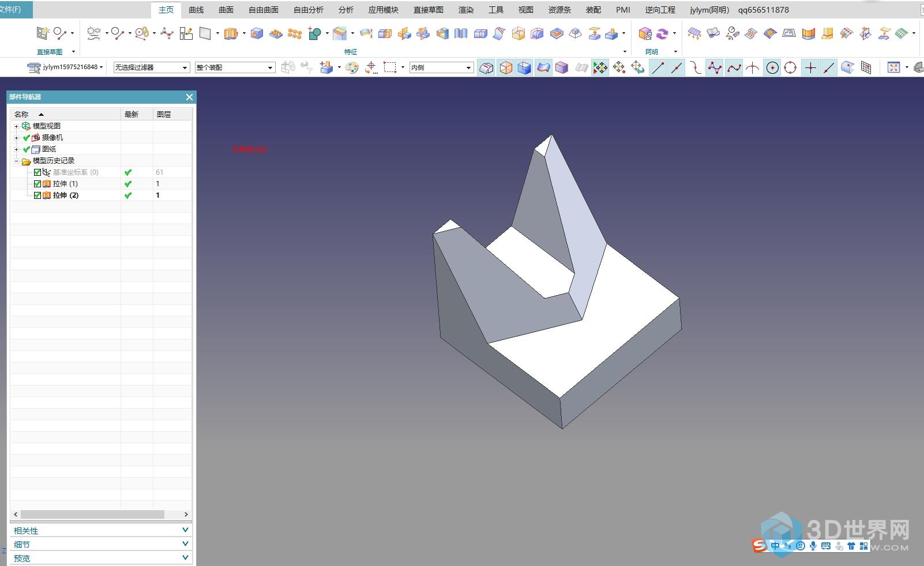Toggle the Intersection Point snap option
The image size is (924, 566).
[x=753, y=67]
